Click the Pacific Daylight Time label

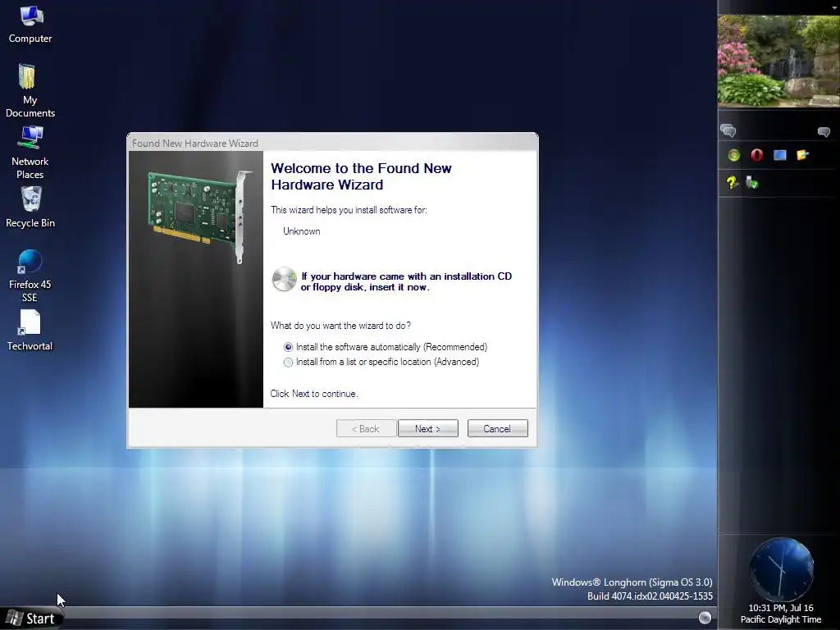point(781,620)
